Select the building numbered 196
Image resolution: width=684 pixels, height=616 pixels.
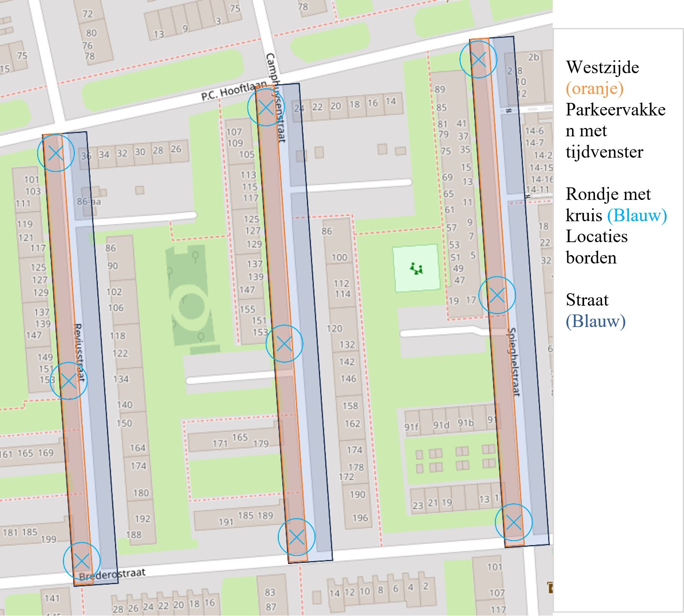360,518
